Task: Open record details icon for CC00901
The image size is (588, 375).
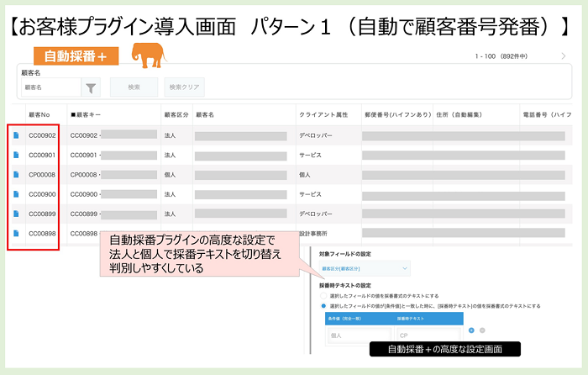Action: coord(16,155)
